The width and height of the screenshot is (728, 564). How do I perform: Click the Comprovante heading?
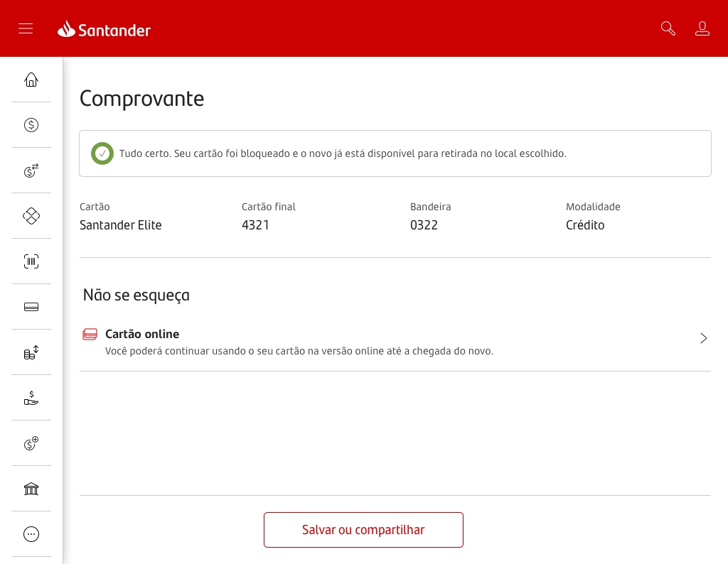coord(141,98)
